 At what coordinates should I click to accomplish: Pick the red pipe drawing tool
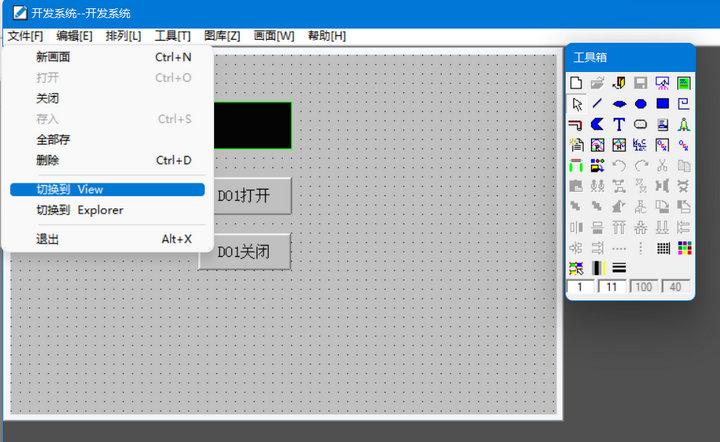coord(576,125)
